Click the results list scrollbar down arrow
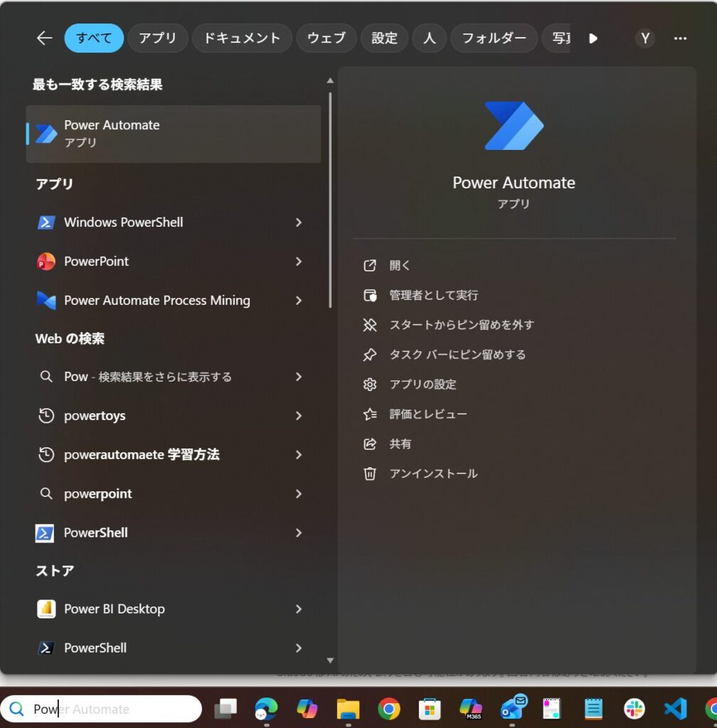Image resolution: width=717 pixels, height=728 pixels. coord(329,660)
